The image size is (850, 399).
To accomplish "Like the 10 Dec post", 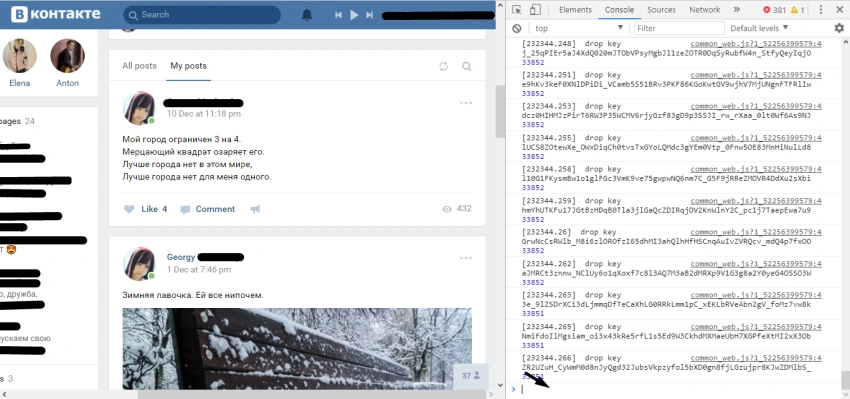I will point(145,209).
